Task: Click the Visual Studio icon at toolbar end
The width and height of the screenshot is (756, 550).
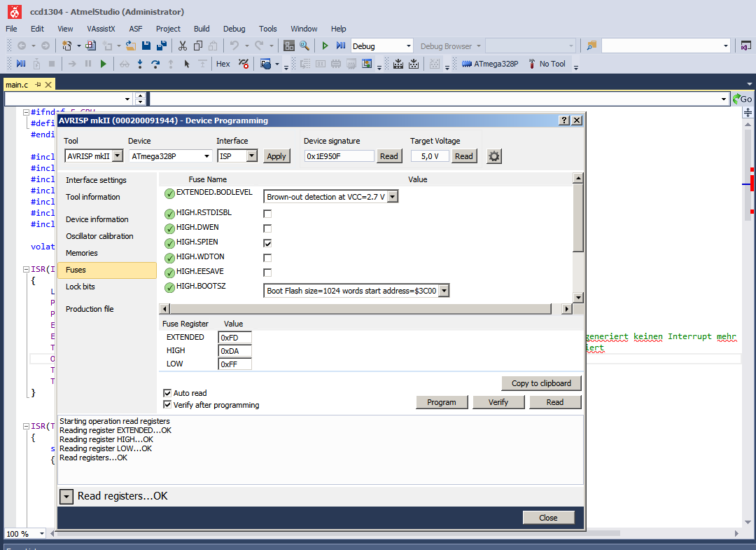Action: [x=745, y=46]
